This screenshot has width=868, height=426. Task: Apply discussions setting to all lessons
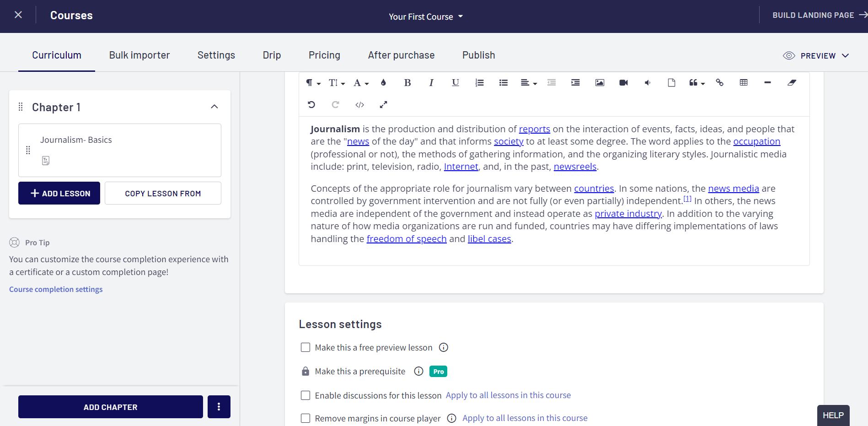pos(508,395)
